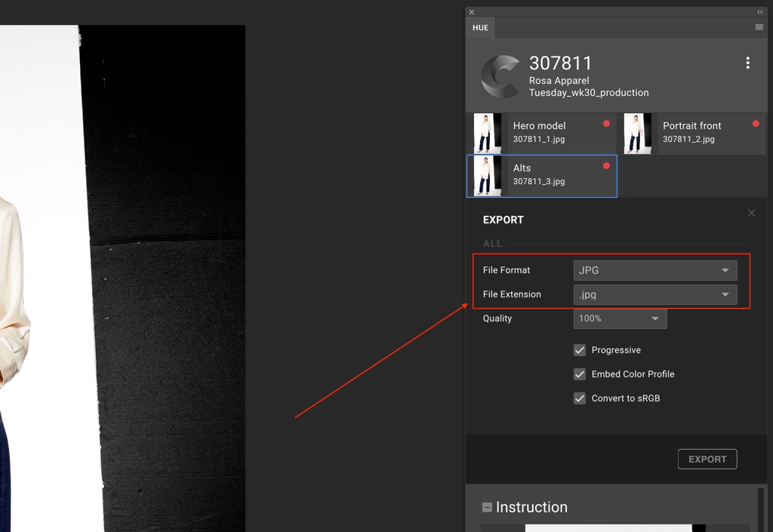Open the HUE panel flyout menu icon
Viewport: 773px width, 532px height.
(x=759, y=27)
